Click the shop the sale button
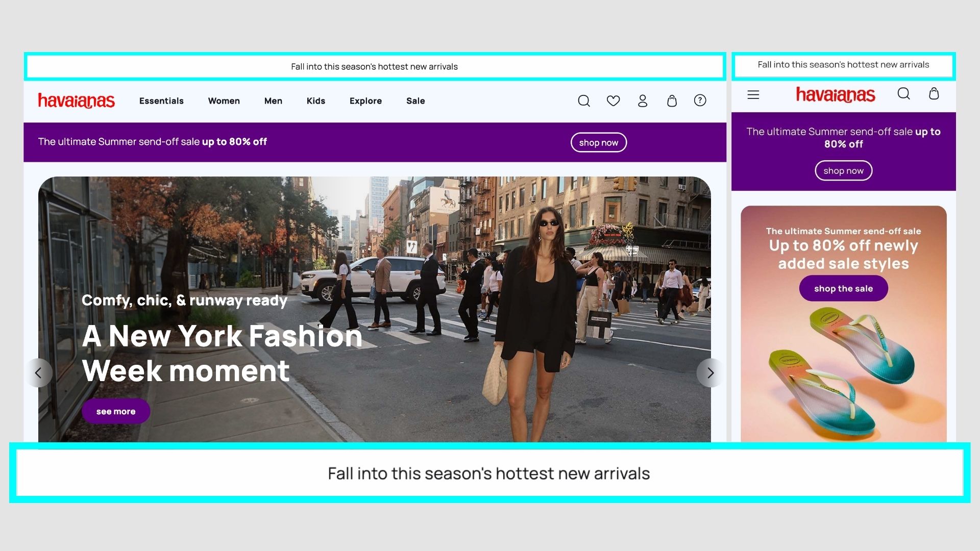Viewport: 980px width, 551px height. point(843,289)
